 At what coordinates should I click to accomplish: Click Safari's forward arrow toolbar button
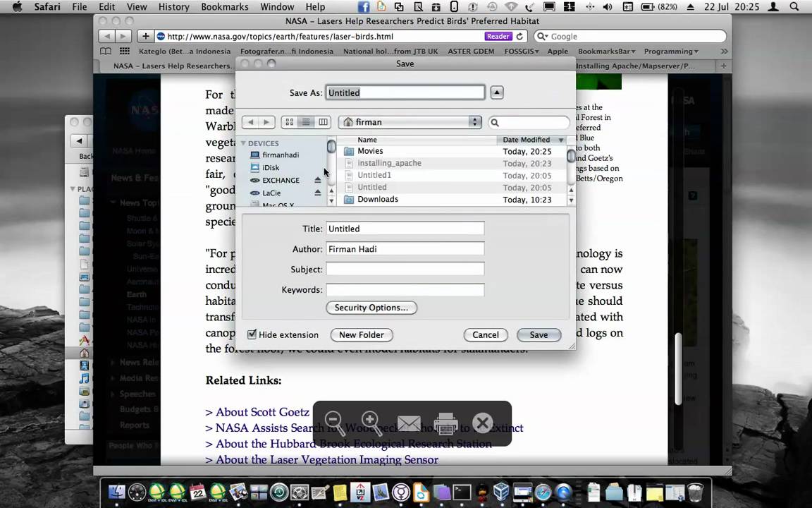click(x=123, y=36)
